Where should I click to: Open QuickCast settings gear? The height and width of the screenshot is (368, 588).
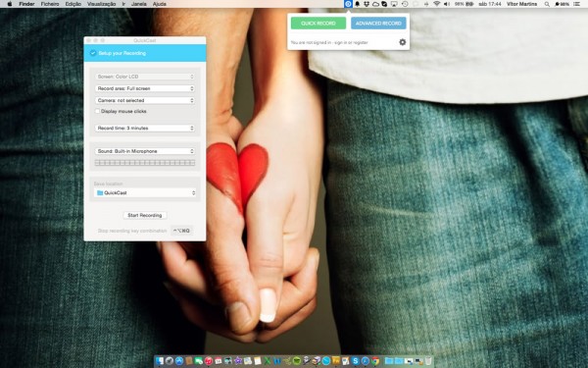(403, 42)
